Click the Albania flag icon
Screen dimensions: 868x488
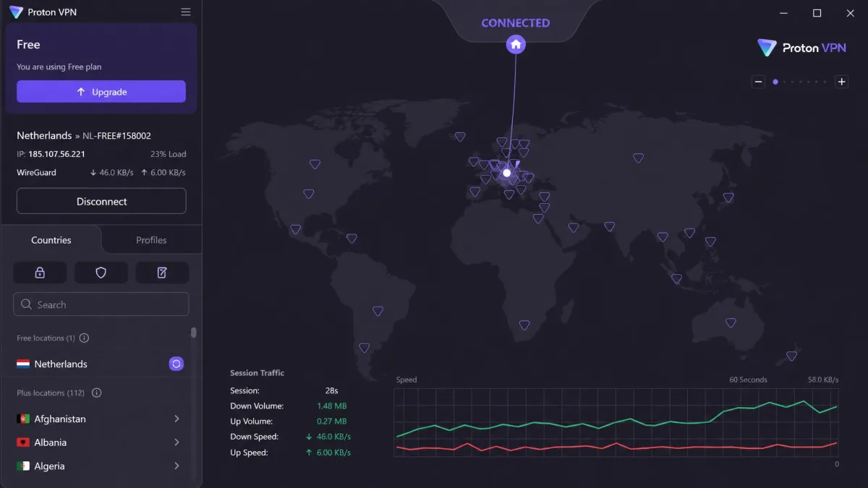click(23, 442)
